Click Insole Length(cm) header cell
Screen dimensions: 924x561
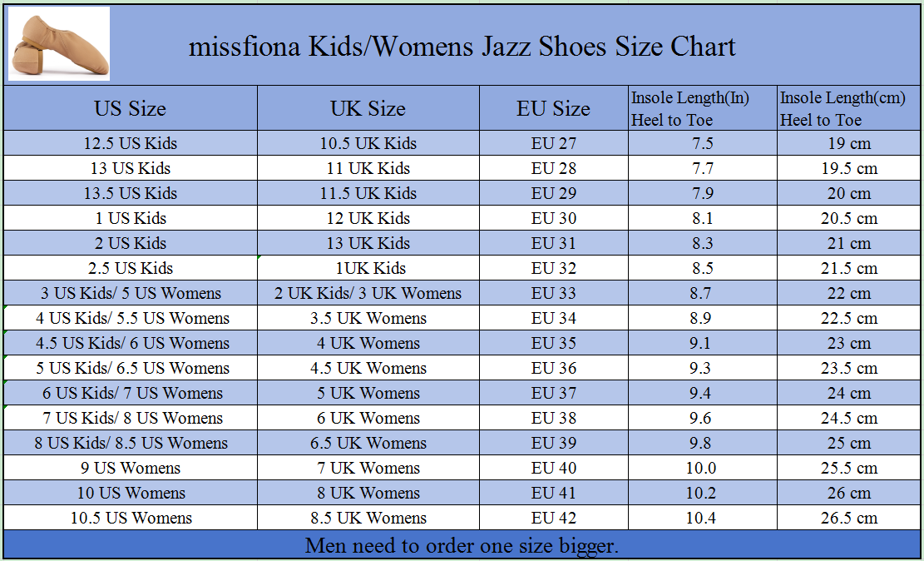click(x=848, y=109)
